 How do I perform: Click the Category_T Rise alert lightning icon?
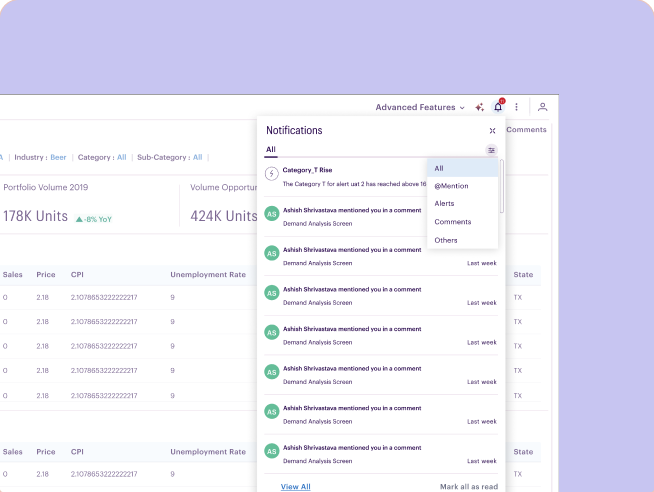coord(272,173)
